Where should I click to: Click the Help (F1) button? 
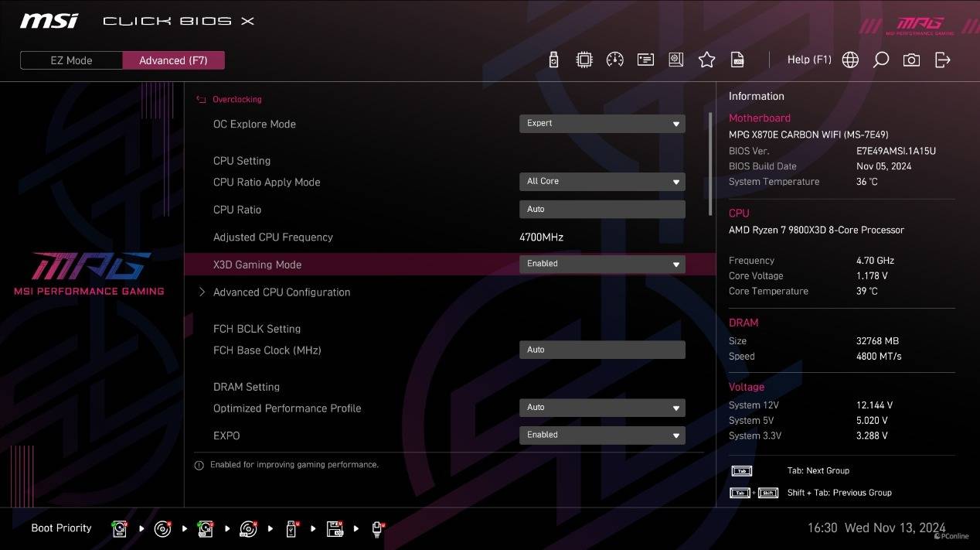click(x=808, y=60)
